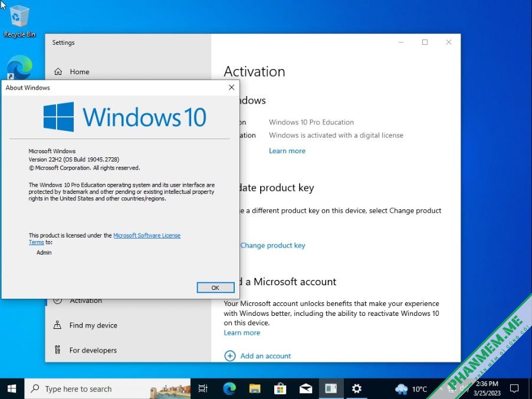Open the Windows Start menu
This screenshot has width=532, height=399.
(x=12, y=389)
